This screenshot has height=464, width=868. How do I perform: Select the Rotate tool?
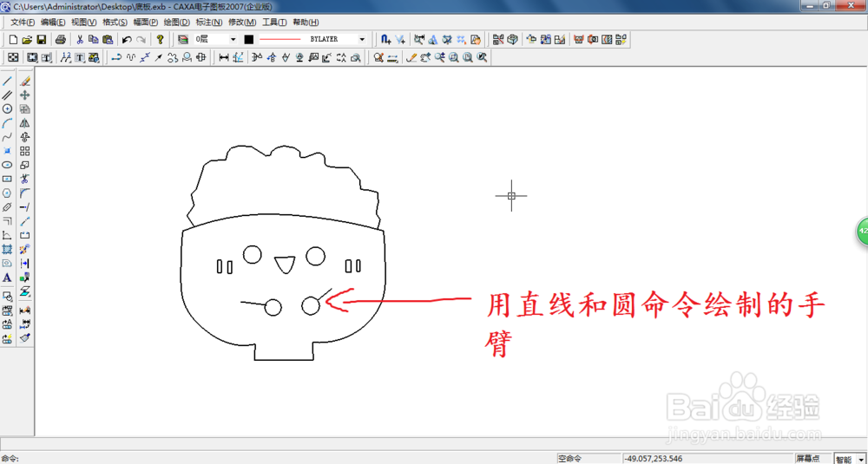pyautogui.click(x=25, y=137)
